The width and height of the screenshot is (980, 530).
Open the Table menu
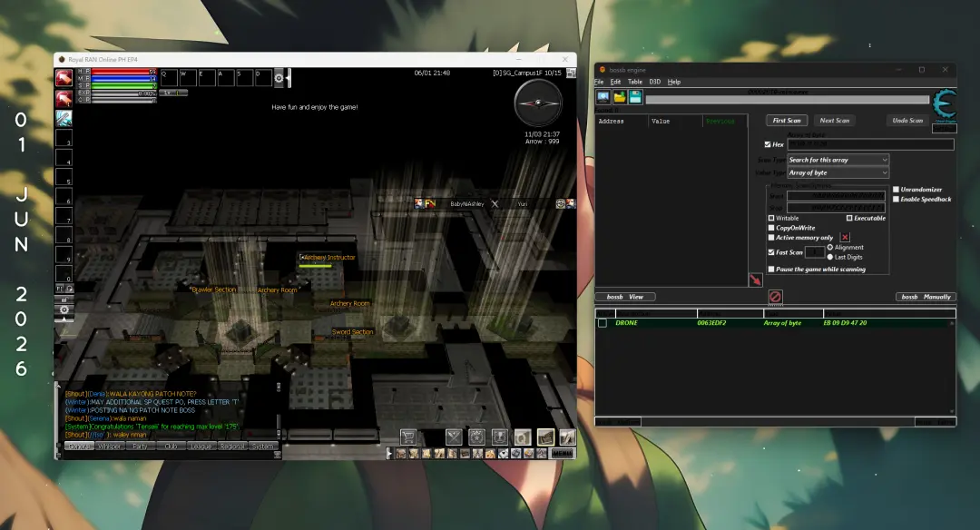click(635, 82)
